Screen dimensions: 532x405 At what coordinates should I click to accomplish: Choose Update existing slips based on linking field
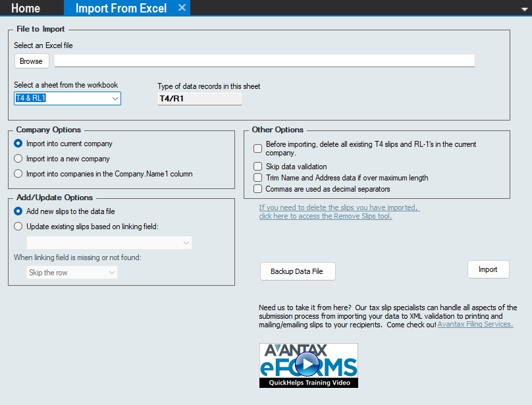click(18, 227)
